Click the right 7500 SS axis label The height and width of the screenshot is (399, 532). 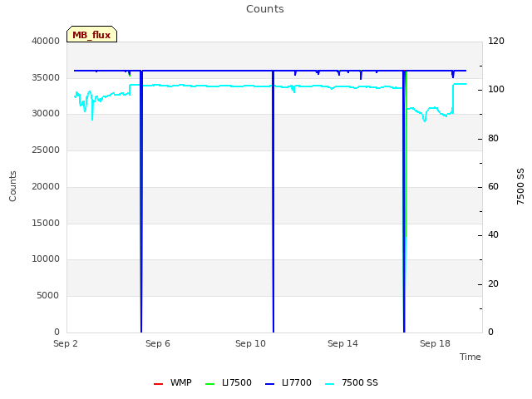[520, 186]
